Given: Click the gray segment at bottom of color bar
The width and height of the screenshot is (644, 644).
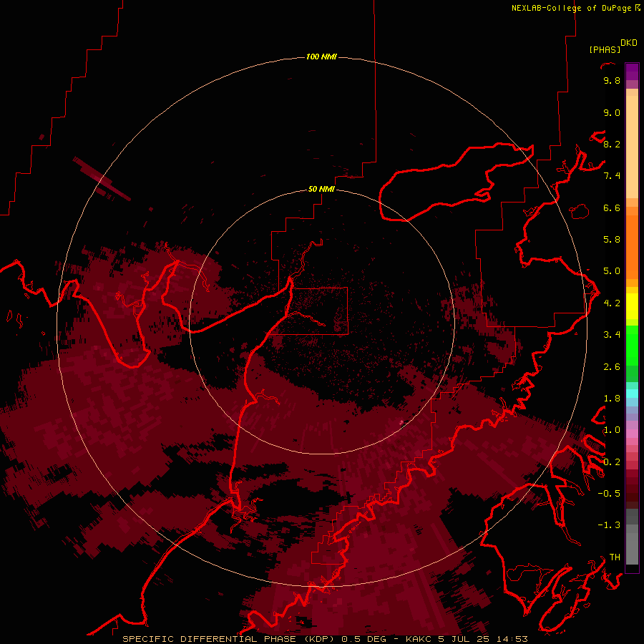Looking at the screenshot, I should [632, 538].
